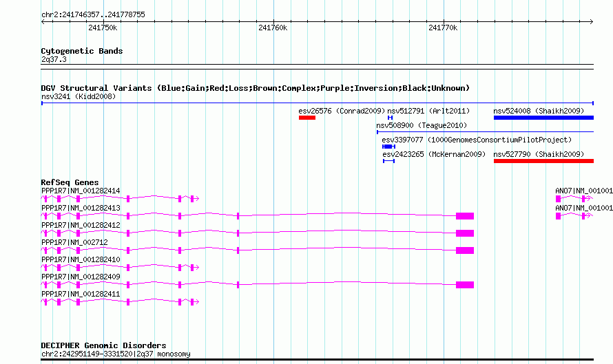
Task: Click the second ANO7 transcript label
Action: pos(584,208)
